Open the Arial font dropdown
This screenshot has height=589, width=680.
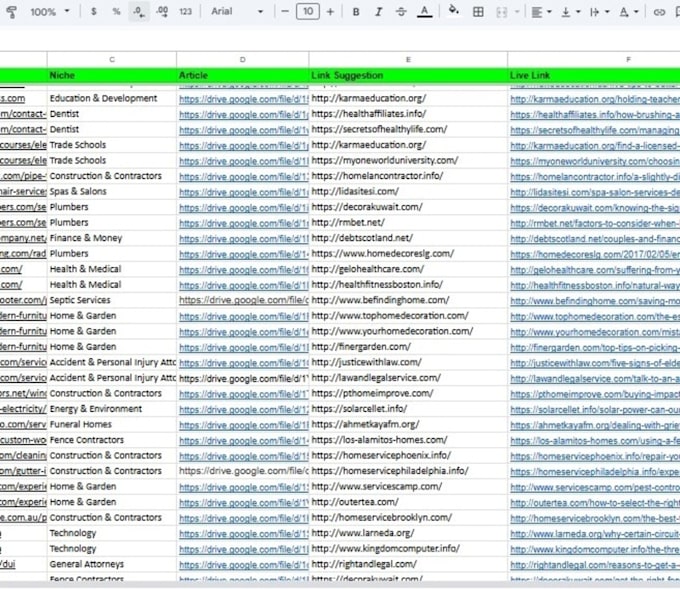[237, 12]
